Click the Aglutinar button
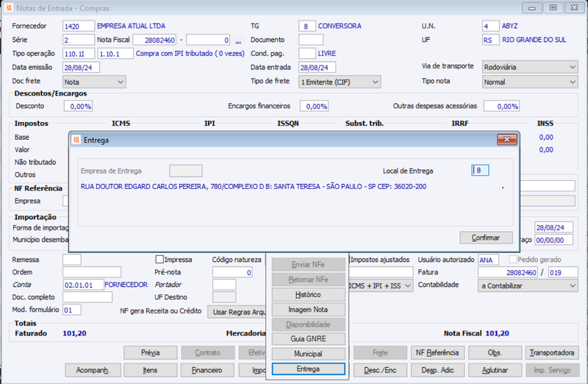The height and width of the screenshot is (384, 588). tap(495, 370)
